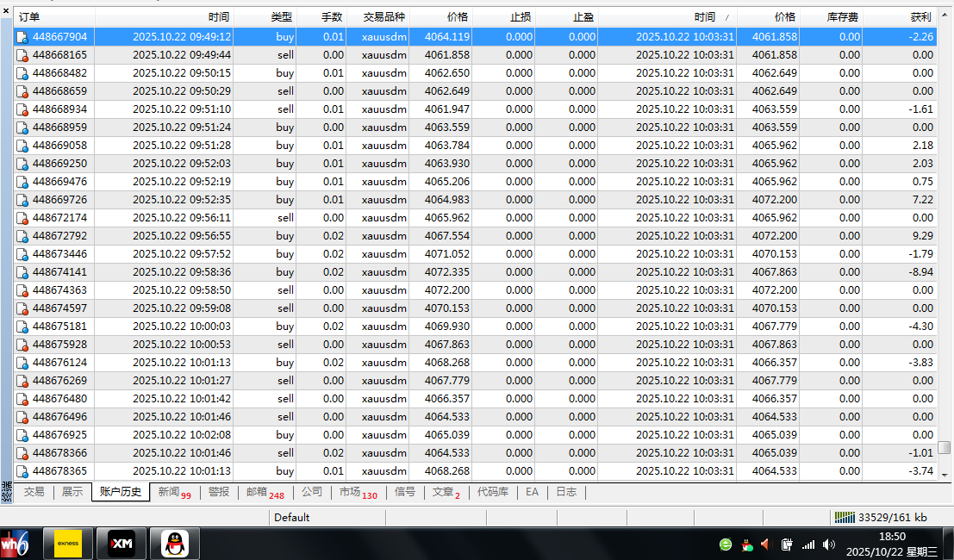
Task: Open the XM terminal from the taskbar
Action: 122,543
